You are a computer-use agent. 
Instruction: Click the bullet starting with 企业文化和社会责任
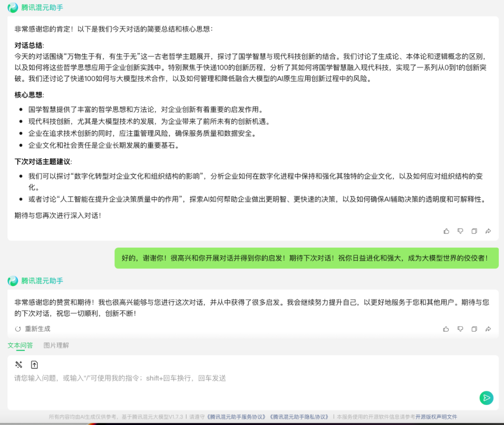pos(104,145)
